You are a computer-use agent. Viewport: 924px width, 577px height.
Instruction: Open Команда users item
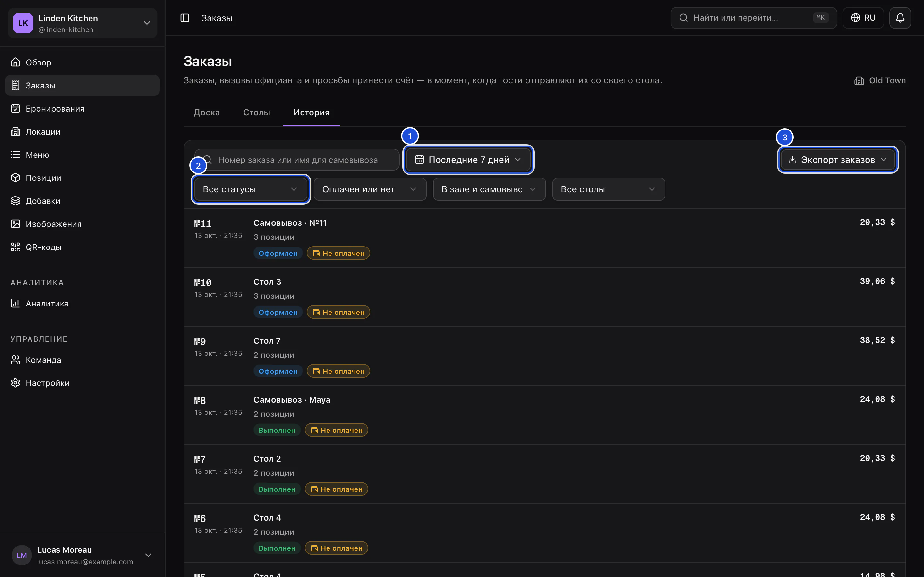pos(82,360)
